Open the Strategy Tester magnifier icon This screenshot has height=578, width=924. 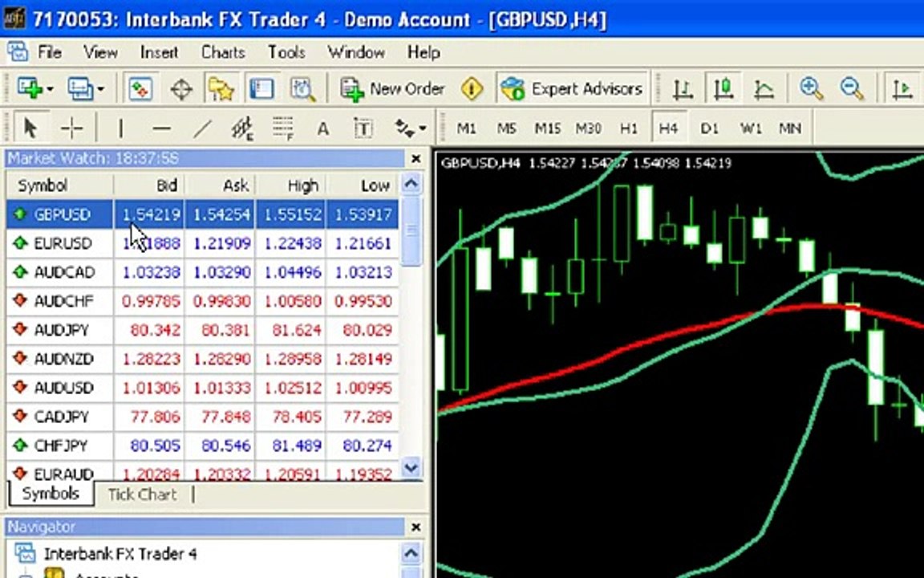click(x=303, y=89)
